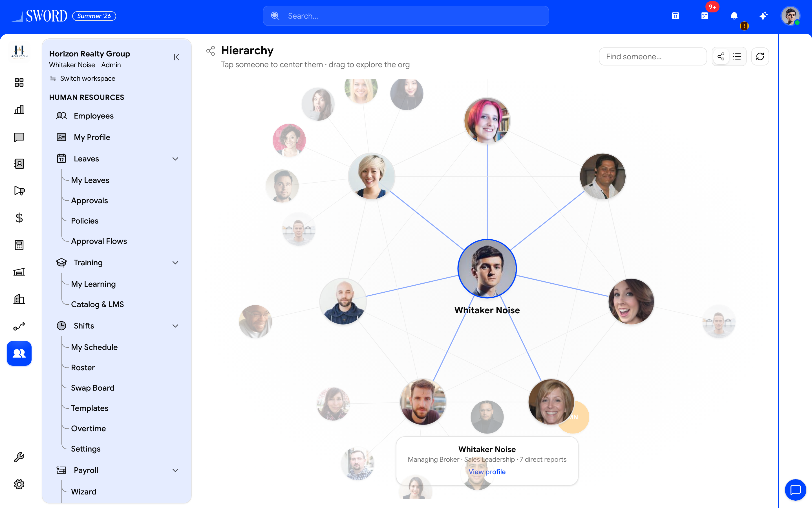This screenshot has height=508, width=812.
Task: Open the wrench tools icon
Action: coord(19,457)
